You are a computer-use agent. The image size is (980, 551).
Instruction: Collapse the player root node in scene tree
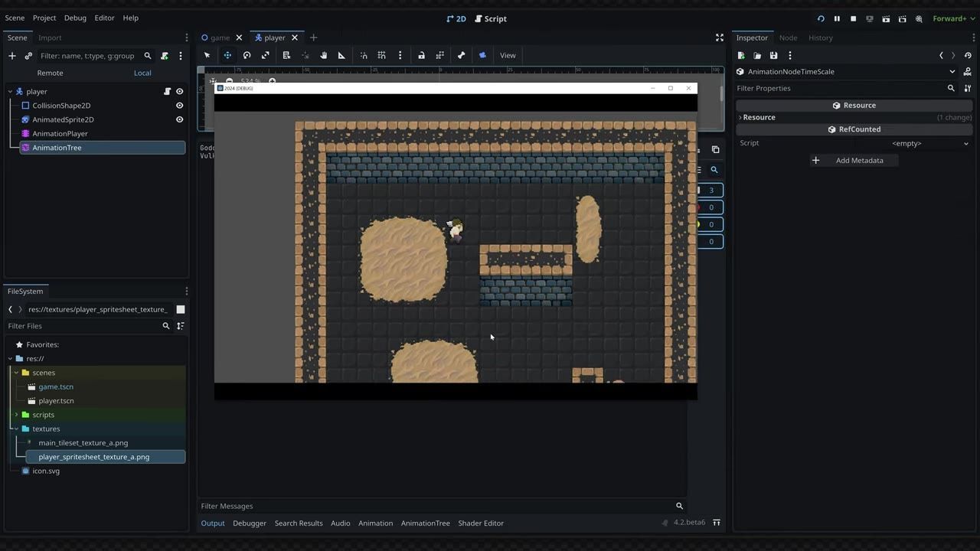pyautogui.click(x=10, y=92)
